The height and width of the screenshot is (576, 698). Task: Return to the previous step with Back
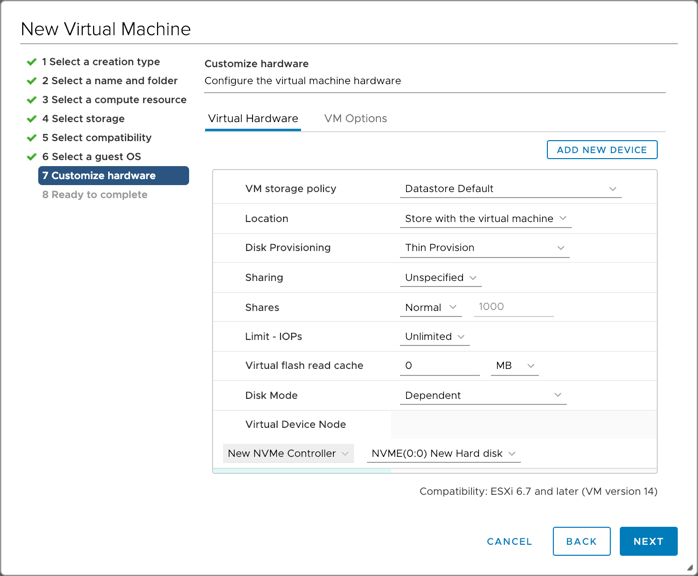[x=581, y=541]
